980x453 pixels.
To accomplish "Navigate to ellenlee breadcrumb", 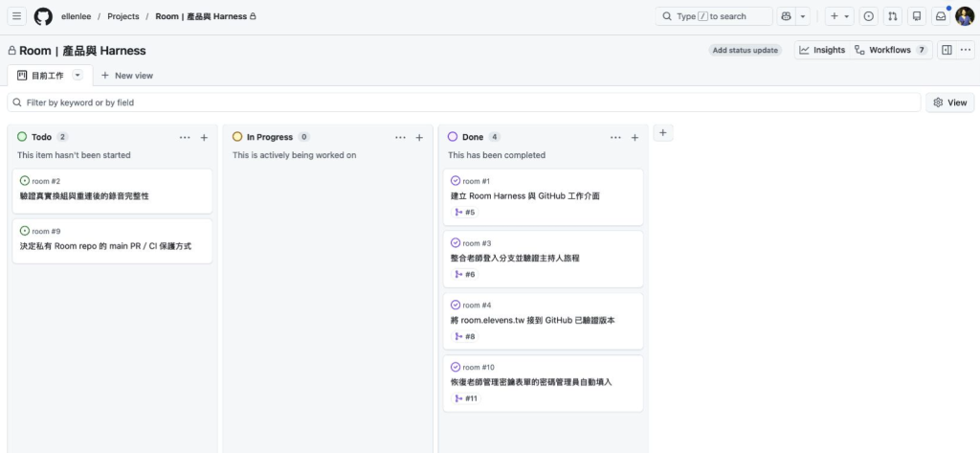I will (x=77, y=16).
